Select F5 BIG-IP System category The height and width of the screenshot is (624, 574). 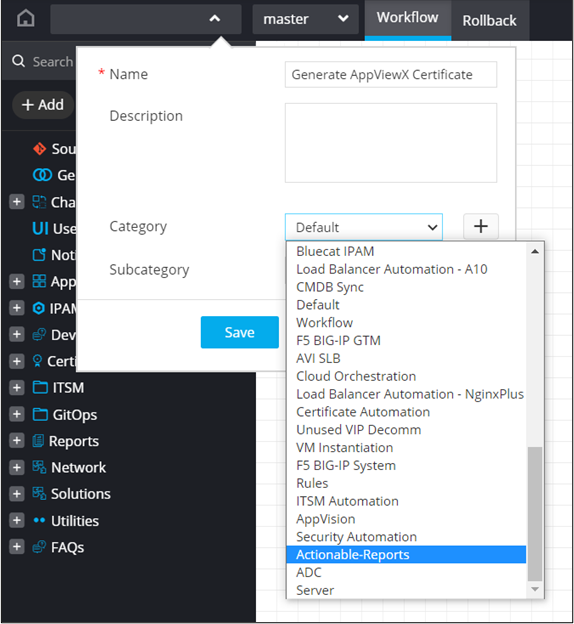point(406,466)
